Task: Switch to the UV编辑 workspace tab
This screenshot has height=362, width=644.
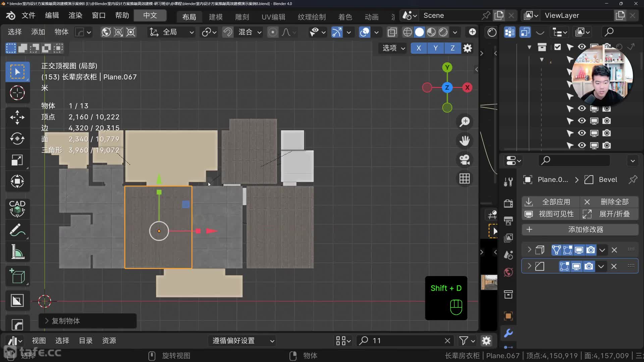Action: [x=273, y=17]
